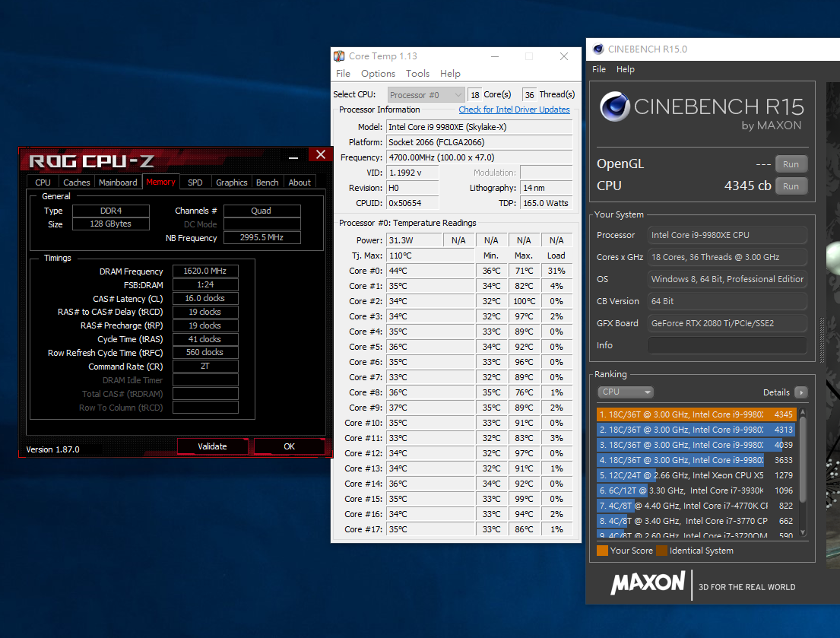
Task: Click the GFX Board GeForce RTX field
Action: pyautogui.click(x=727, y=323)
